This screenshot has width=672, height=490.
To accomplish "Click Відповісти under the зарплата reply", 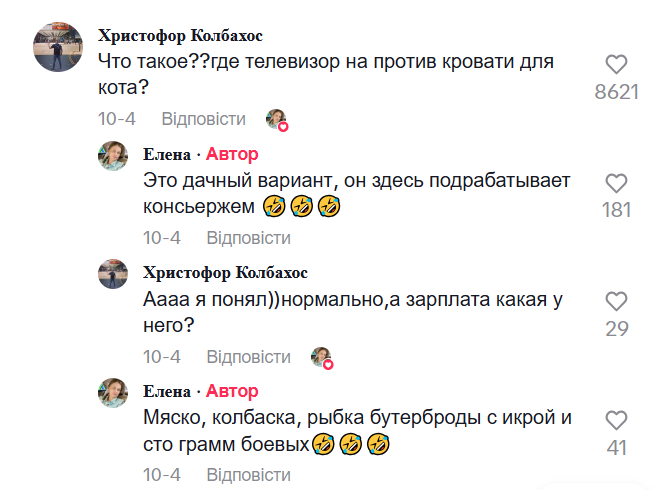I will (248, 357).
